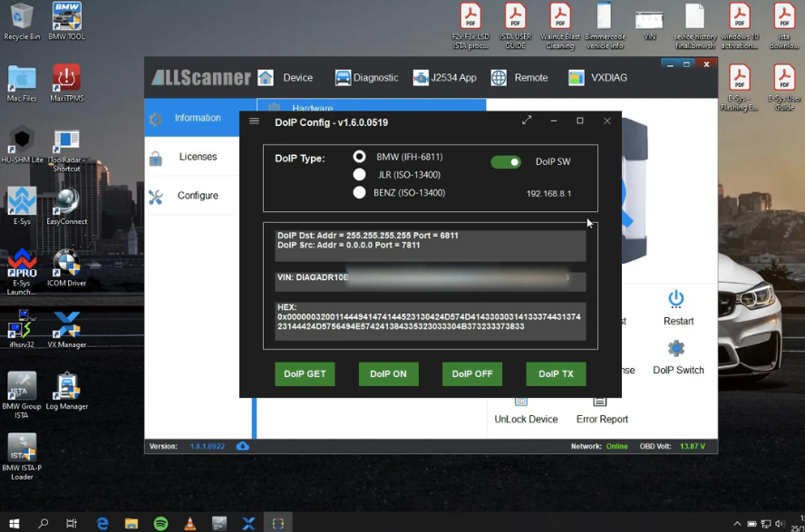Select the BMW (IFH-6811) radio button

coord(359,157)
